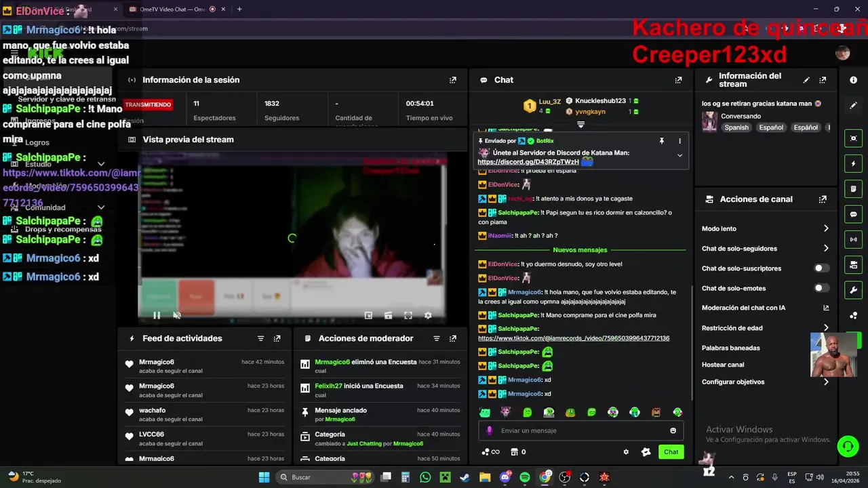Toggle moderator actions widget in sidebar
The height and width of the screenshot is (488, 868).
(853, 188)
